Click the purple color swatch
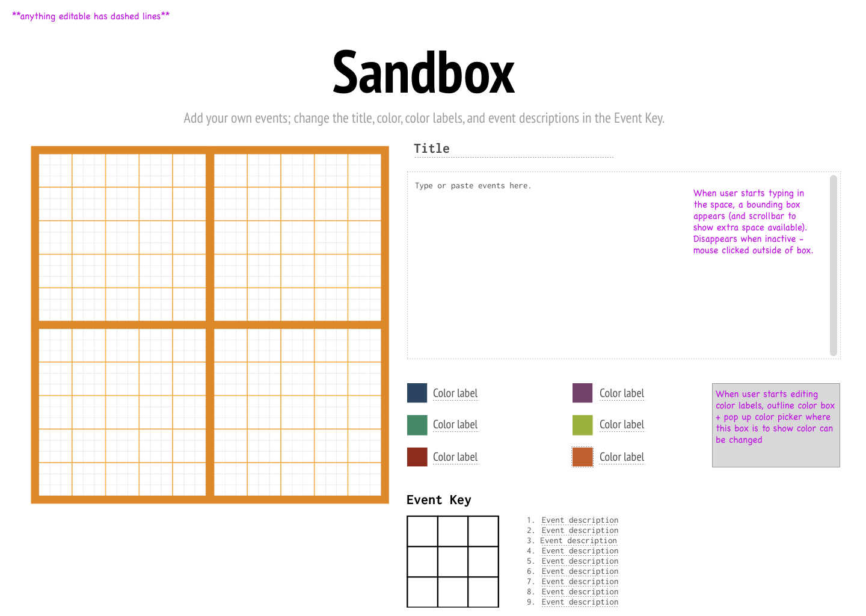The height and width of the screenshot is (616, 866). click(x=582, y=393)
